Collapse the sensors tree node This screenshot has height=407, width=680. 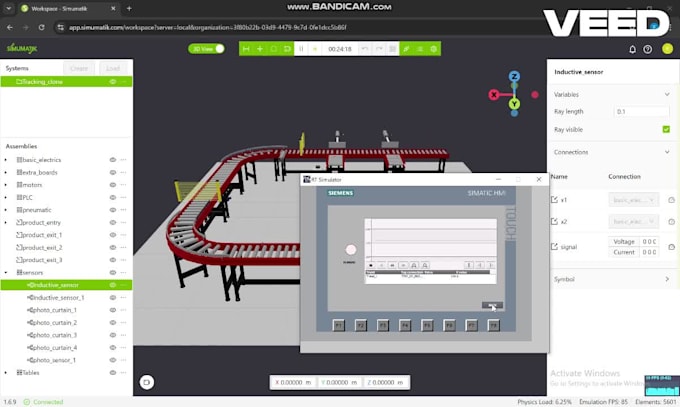pos(6,272)
